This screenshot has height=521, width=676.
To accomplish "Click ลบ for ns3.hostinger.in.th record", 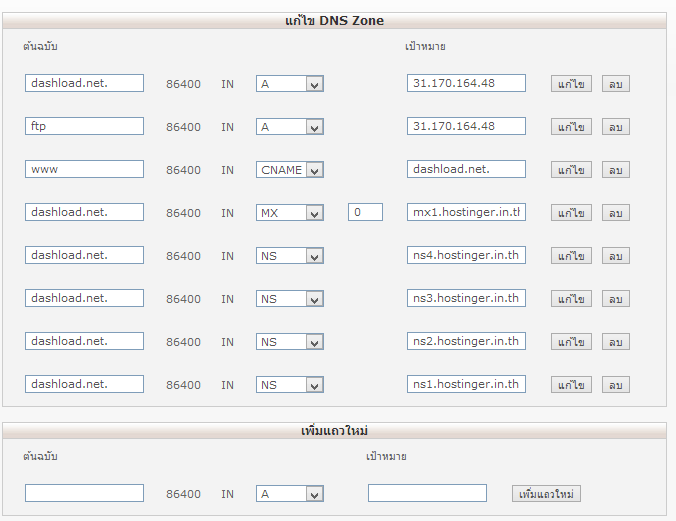I will point(616,299).
